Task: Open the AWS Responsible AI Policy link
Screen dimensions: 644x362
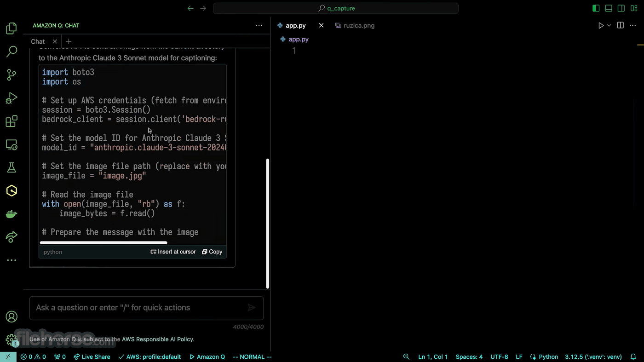Action: coord(158,339)
